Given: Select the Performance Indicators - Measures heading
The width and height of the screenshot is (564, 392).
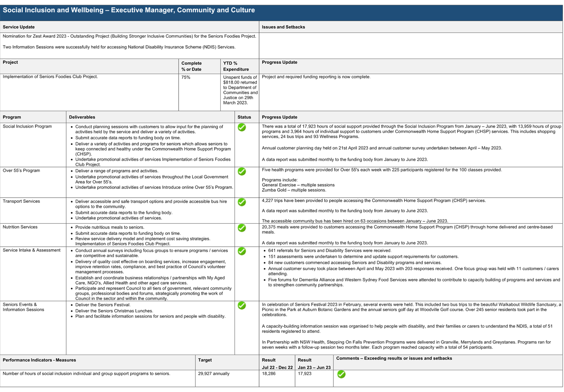Looking at the screenshot, I should 39,360.
